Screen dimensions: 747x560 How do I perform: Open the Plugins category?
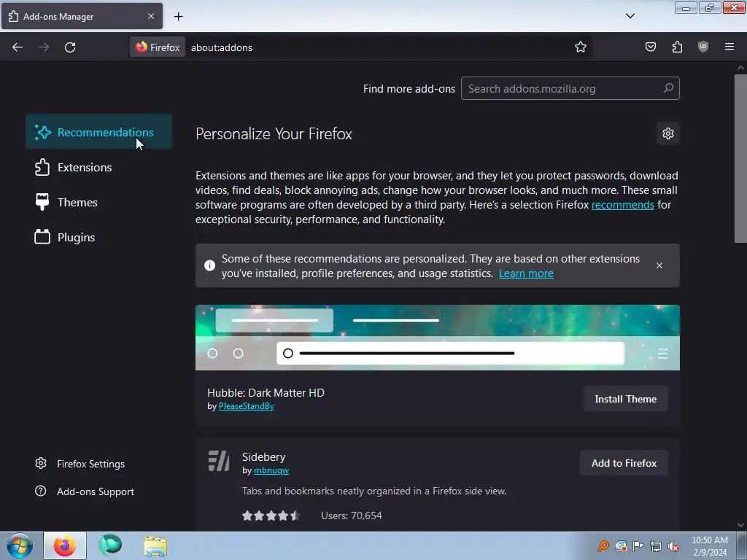(x=99, y=237)
